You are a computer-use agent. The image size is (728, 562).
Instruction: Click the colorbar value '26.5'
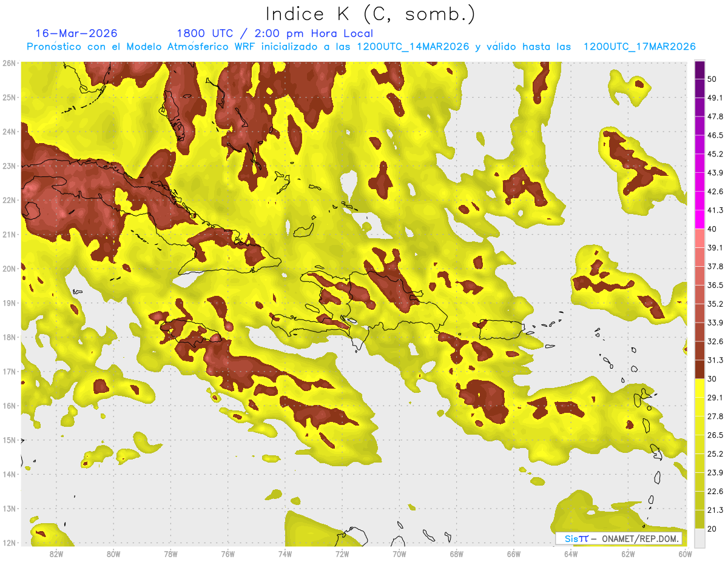715,435
